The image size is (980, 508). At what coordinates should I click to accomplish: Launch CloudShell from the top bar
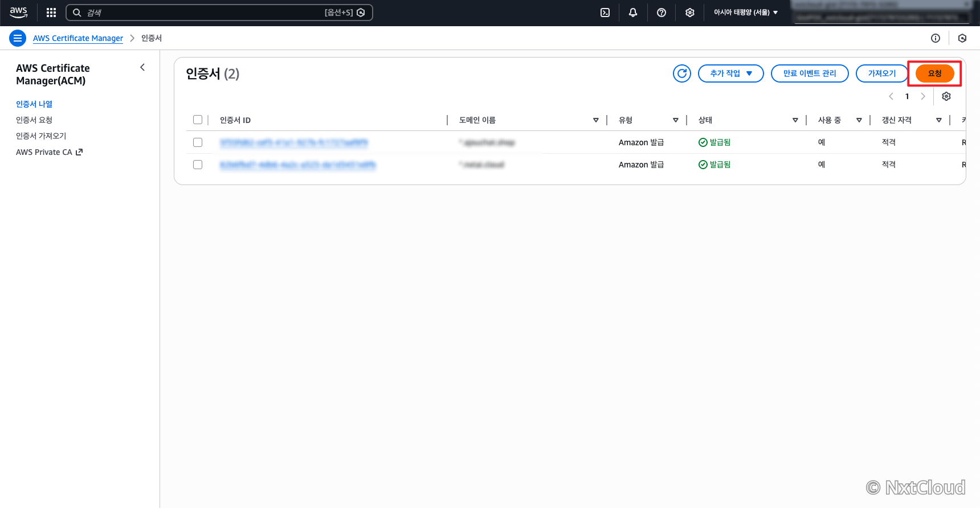click(x=605, y=13)
